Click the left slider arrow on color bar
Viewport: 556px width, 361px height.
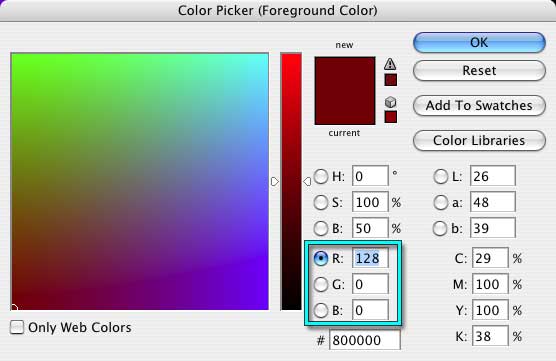[x=275, y=182]
